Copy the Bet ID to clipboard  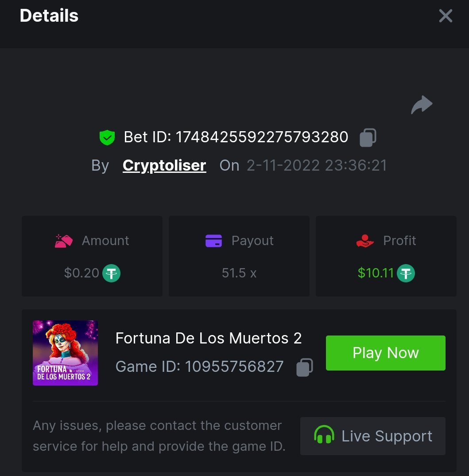tap(368, 137)
